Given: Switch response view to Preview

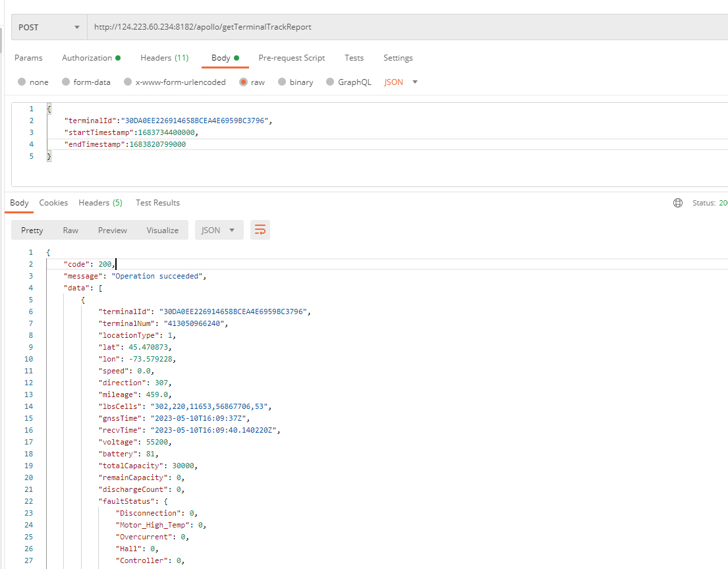Looking at the screenshot, I should [113, 230].
